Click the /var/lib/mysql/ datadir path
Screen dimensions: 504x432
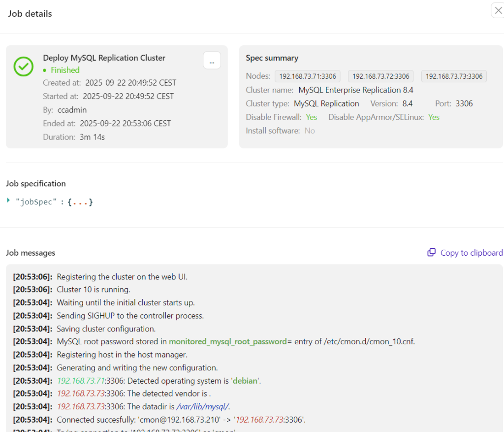coord(202,406)
